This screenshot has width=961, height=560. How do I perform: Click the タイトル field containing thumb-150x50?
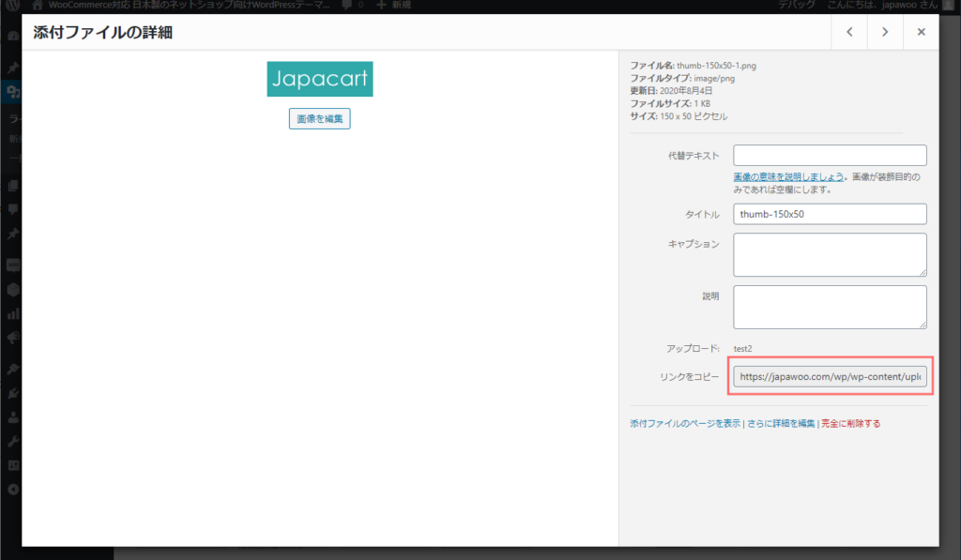830,214
